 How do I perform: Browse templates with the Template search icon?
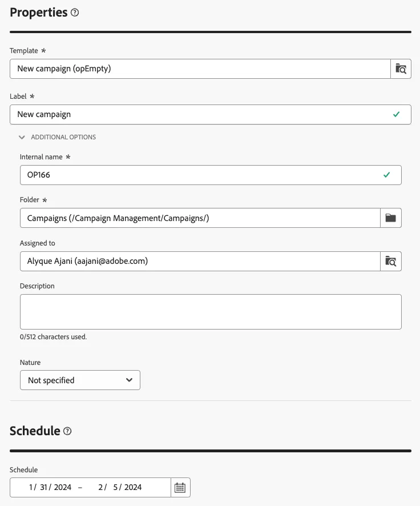(401, 69)
